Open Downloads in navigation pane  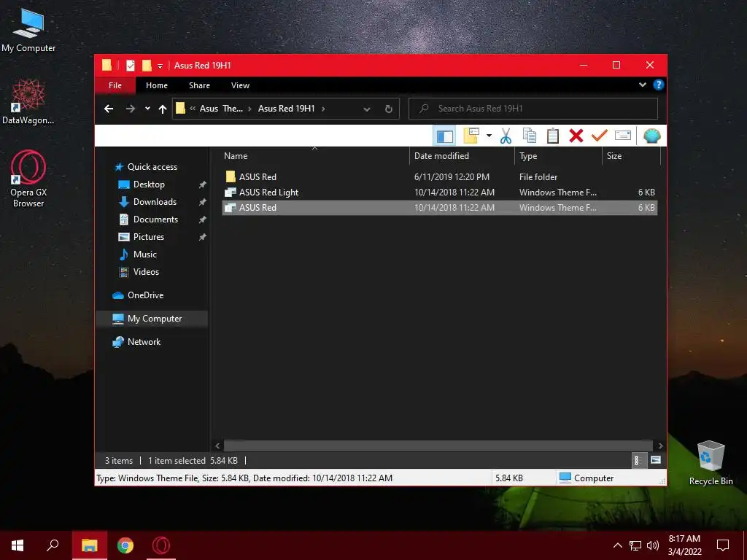(155, 202)
